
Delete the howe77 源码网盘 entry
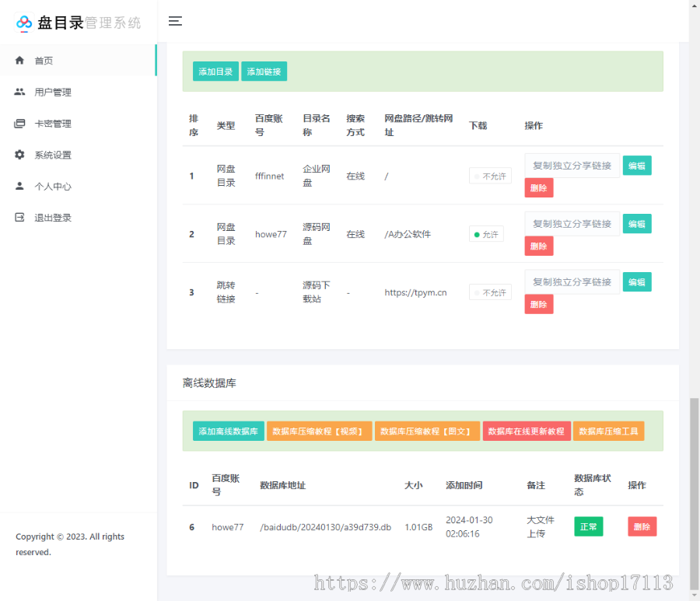click(539, 246)
